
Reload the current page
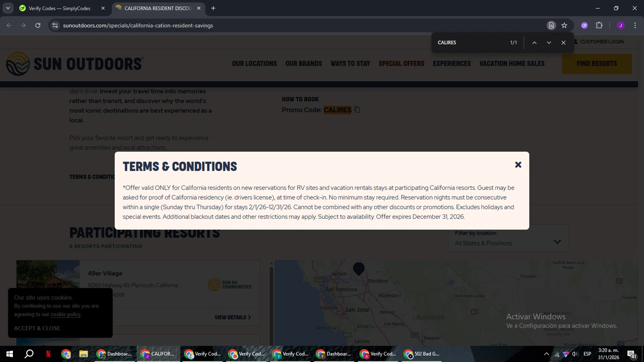point(38,25)
